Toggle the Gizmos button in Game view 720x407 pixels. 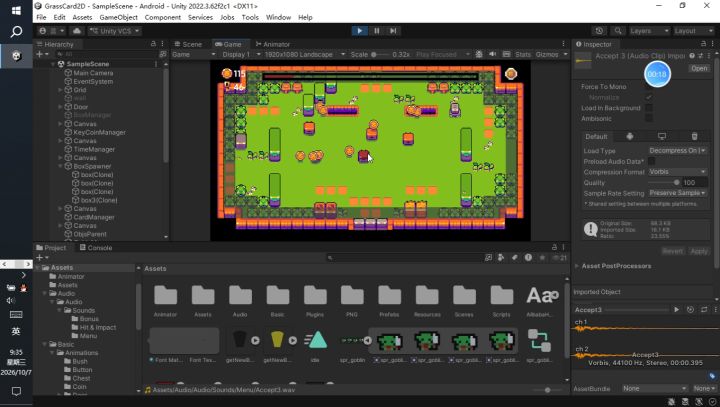coord(546,54)
